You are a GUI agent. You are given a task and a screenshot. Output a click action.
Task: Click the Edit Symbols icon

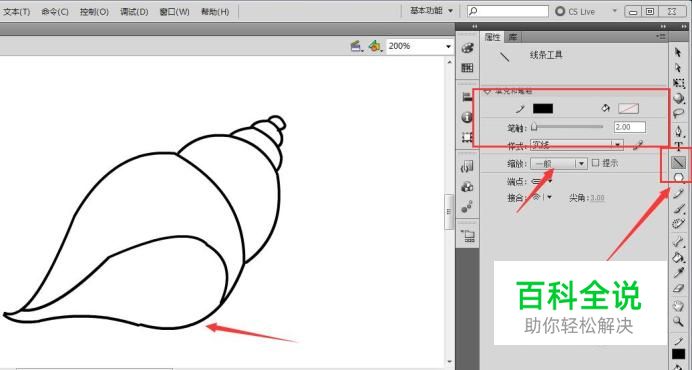point(375,46)
